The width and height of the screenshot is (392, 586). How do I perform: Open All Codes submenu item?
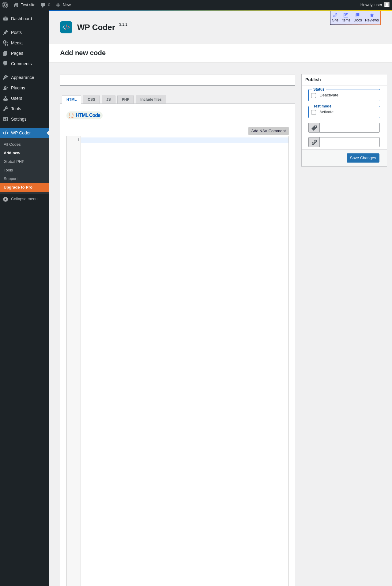(24, 145)
